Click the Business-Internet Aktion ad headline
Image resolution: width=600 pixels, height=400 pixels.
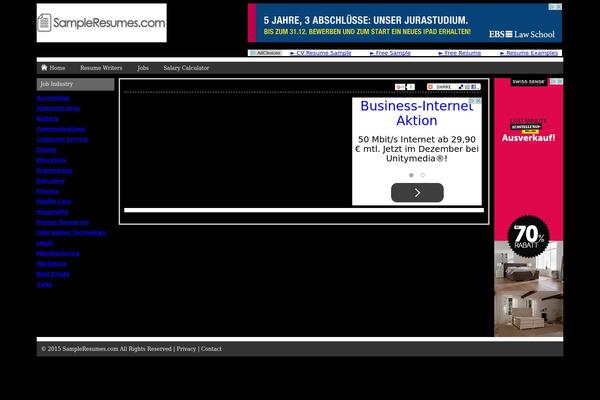[x=417, y=113]
